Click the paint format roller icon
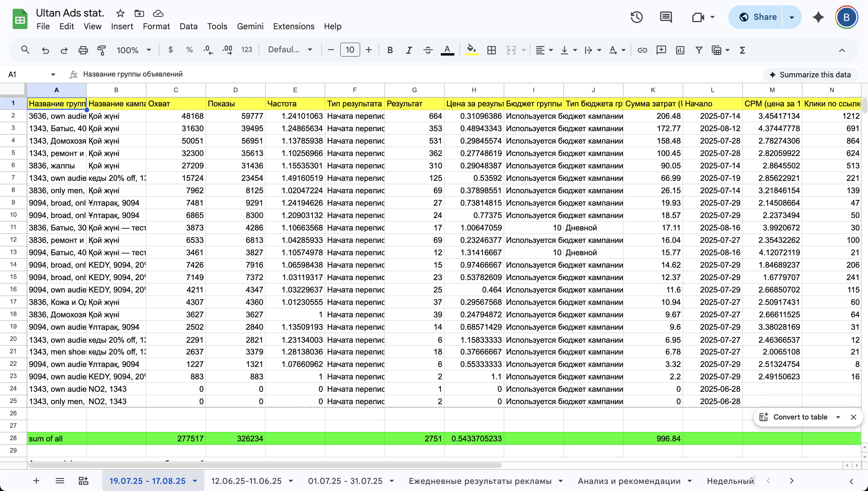 pyautogui.click(x=102, y=50)
